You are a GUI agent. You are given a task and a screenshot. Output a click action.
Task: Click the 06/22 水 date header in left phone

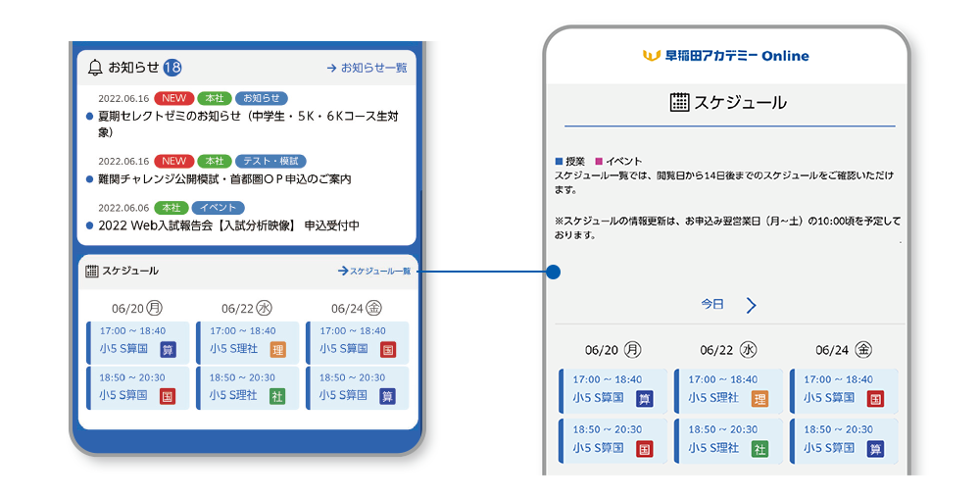247,308
